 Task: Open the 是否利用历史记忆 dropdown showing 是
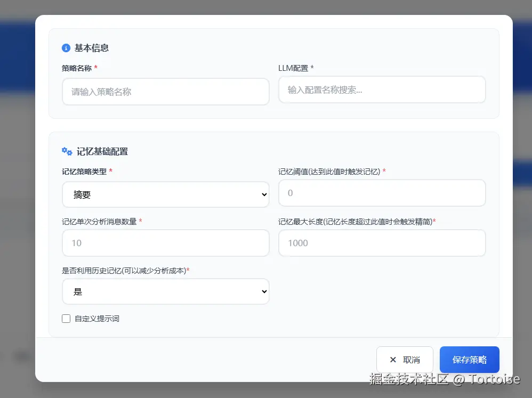[166, 291]
